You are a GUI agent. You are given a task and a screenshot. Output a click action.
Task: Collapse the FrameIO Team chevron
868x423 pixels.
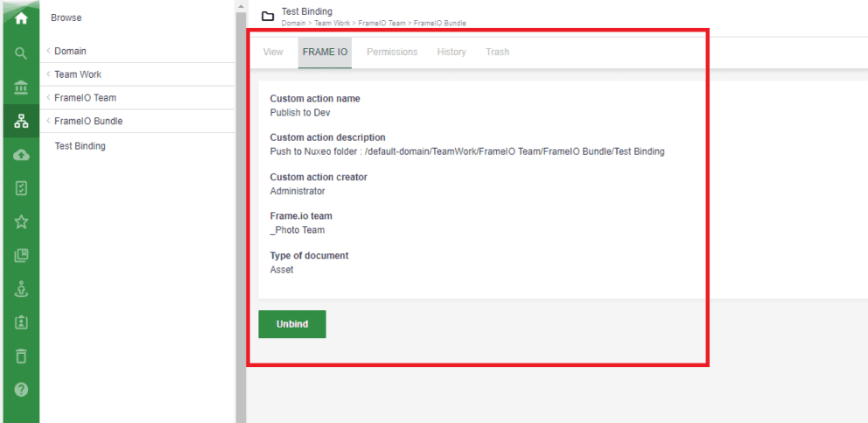(x=48, y=97)
